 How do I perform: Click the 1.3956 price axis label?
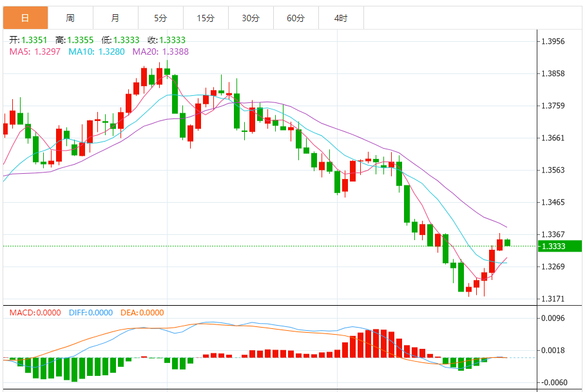553,41
